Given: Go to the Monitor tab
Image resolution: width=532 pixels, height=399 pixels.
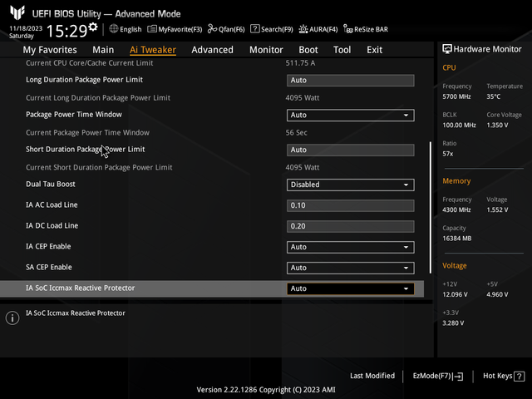Looking at the screenshot, I should pos(266,50).
